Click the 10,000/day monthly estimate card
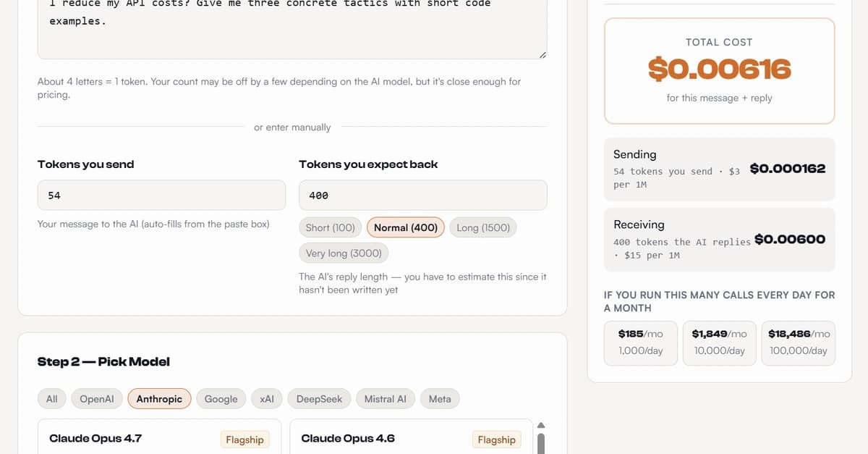The width and height of the screenshot is (868, 454). 719,342
